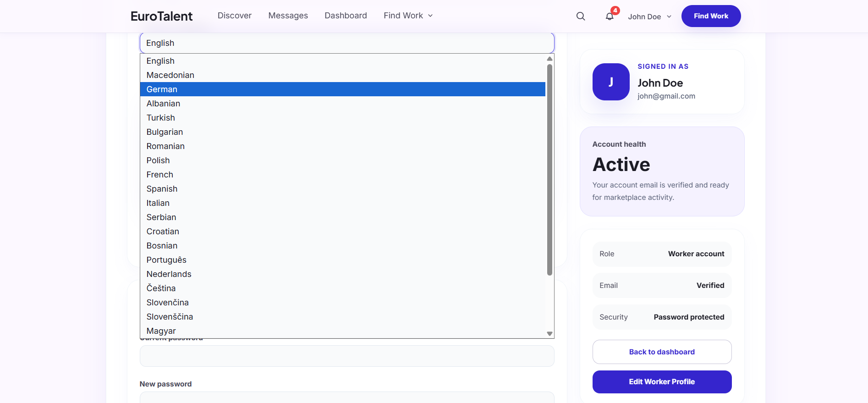Open Dashboard from top navigation

click(x=346, y=16)
